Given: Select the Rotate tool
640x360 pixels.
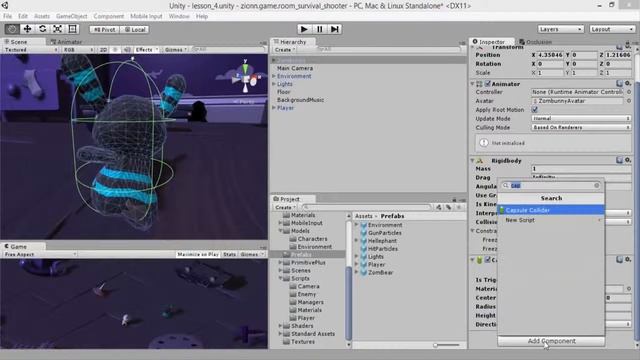Looking at the screenshot, I should (x=42, y=29).
